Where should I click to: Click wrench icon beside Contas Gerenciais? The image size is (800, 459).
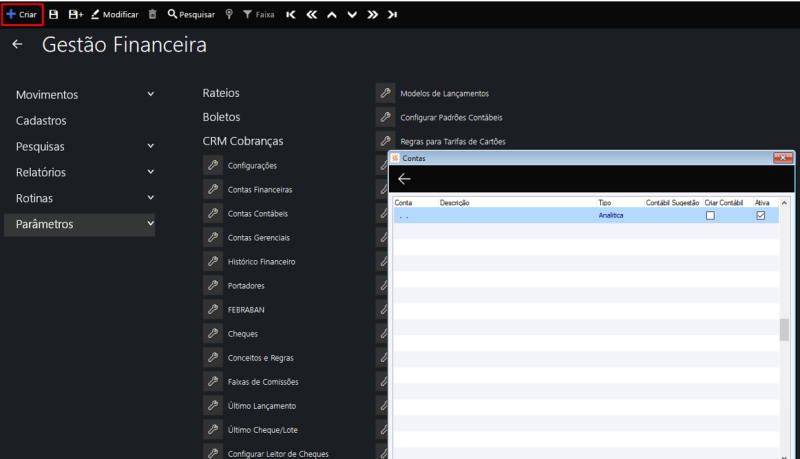(213, 237)
